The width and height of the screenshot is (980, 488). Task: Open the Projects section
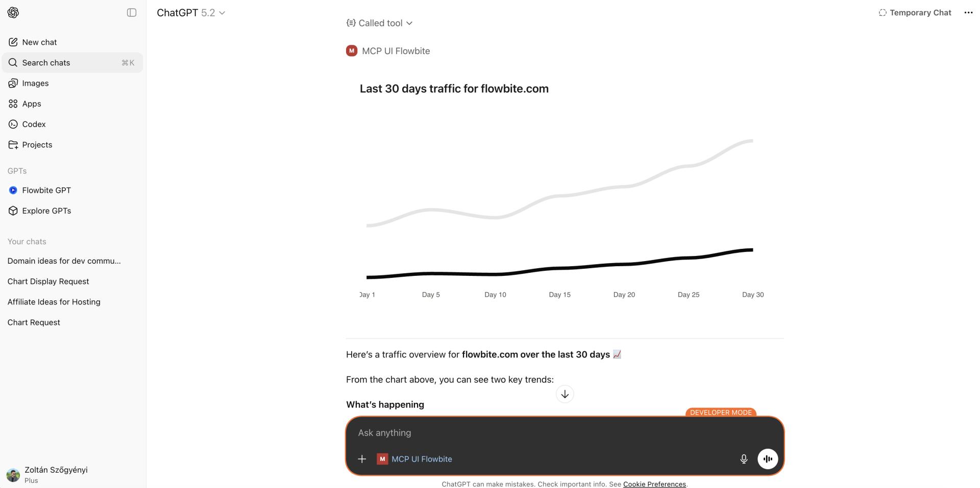coord(37,145)
